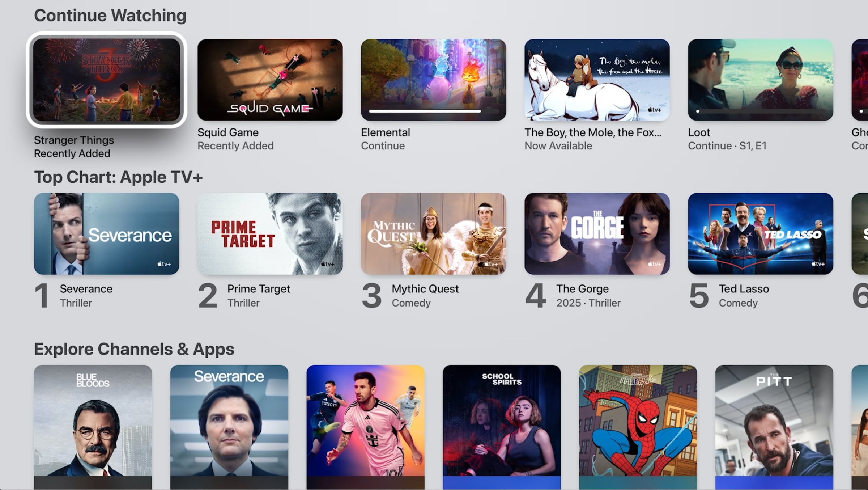Expand Top Chart Apple TV+ section
Image resolution: width=868 pixels, height=490 pixels.
pyautogui.click(x=119, y=177)
